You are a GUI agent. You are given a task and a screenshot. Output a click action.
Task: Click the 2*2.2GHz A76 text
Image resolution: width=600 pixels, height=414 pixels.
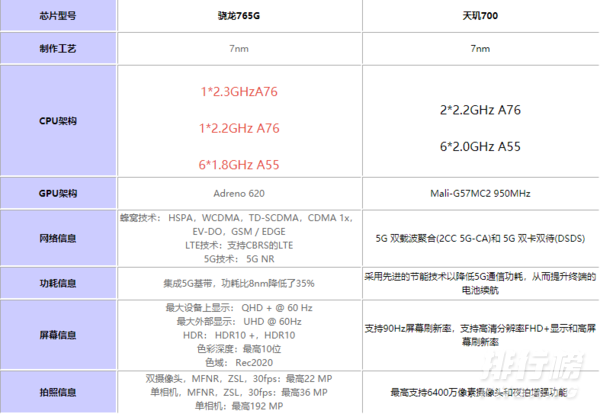(480, 110)
